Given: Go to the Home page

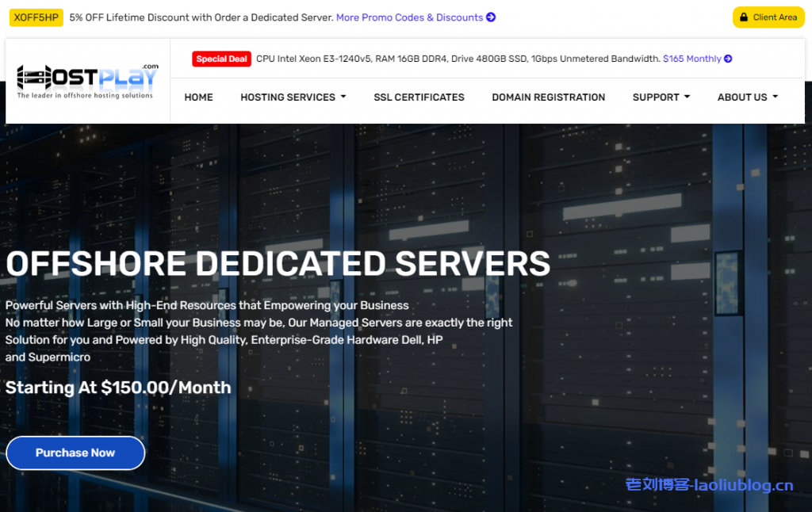Looking at the screenshot, I should [x=198, y=97].
